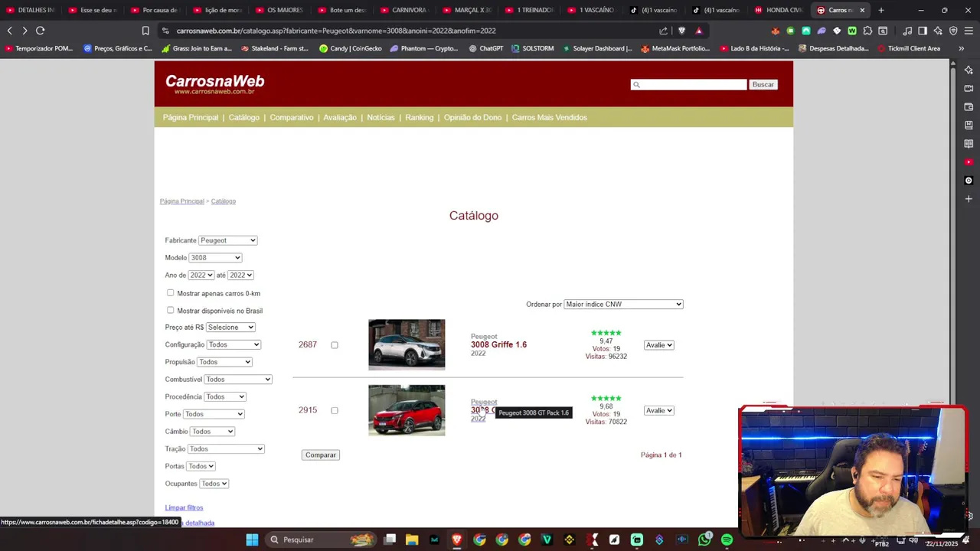The width and height of the screenshot is (980, 551).
Task: Click the Windows Start button
Action: tap(252, 540)
